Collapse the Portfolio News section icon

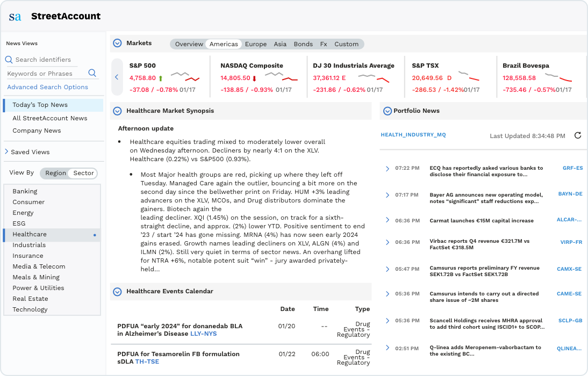(388, 111)
